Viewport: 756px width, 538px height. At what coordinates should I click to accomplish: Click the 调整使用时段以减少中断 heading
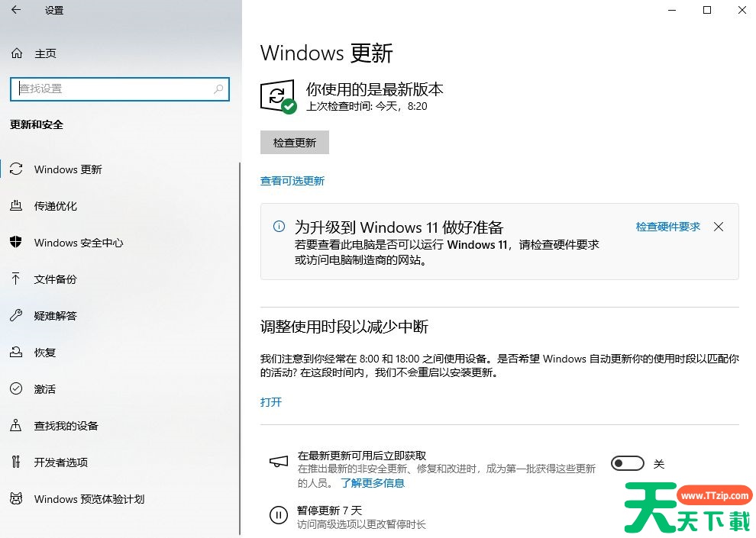tap(344, 327)
